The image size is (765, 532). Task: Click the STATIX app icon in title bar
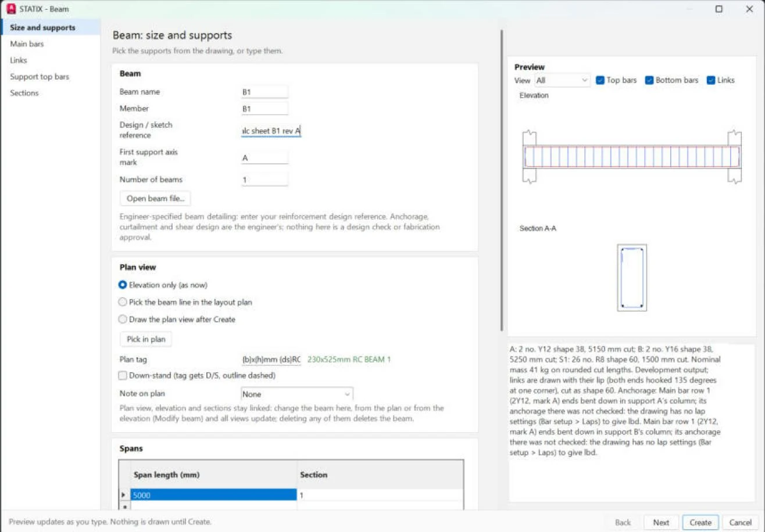[x=10, y=9]
